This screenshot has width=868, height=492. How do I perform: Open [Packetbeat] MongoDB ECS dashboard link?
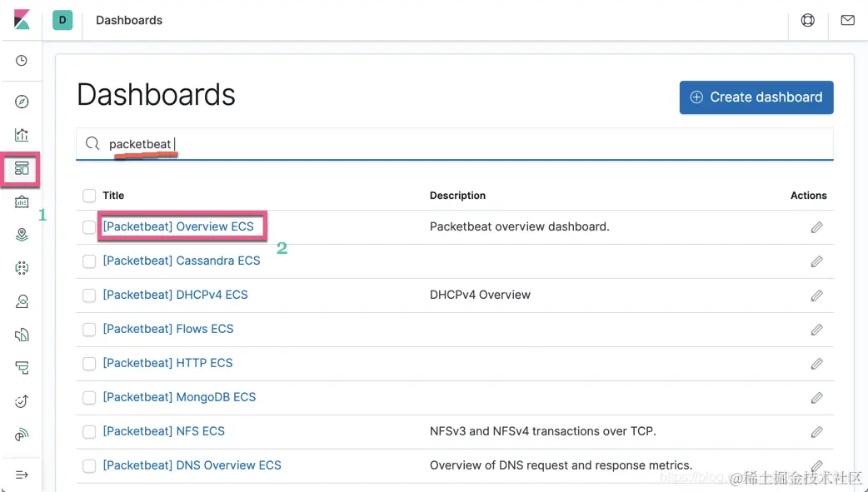[x=179, y=397]
